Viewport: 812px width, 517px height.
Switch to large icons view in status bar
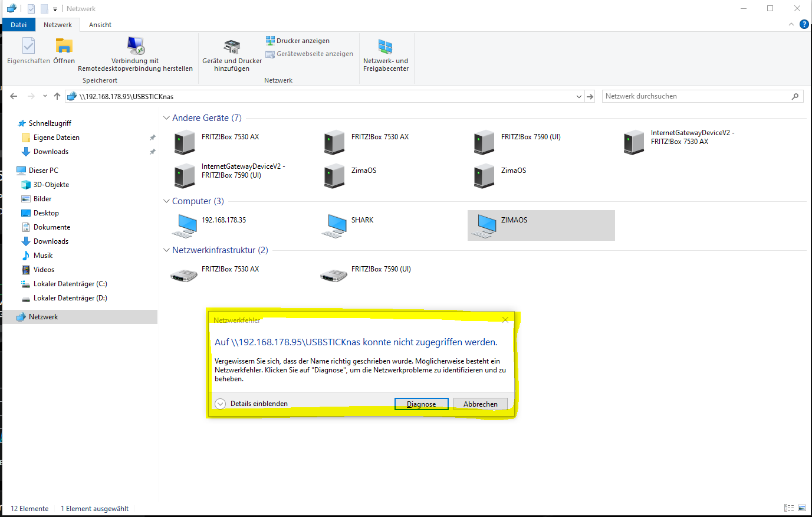coord(802,508)
